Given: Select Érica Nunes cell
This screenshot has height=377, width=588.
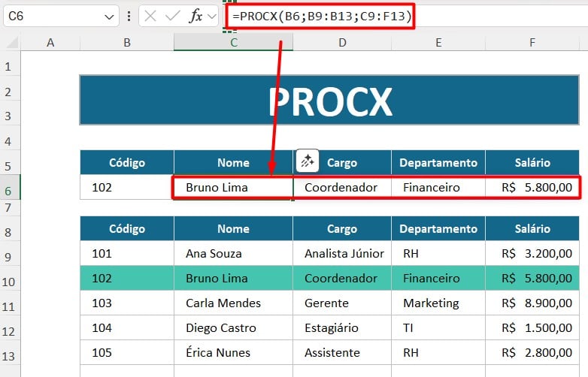Looking at the screenshot, I should pos(233,352).
